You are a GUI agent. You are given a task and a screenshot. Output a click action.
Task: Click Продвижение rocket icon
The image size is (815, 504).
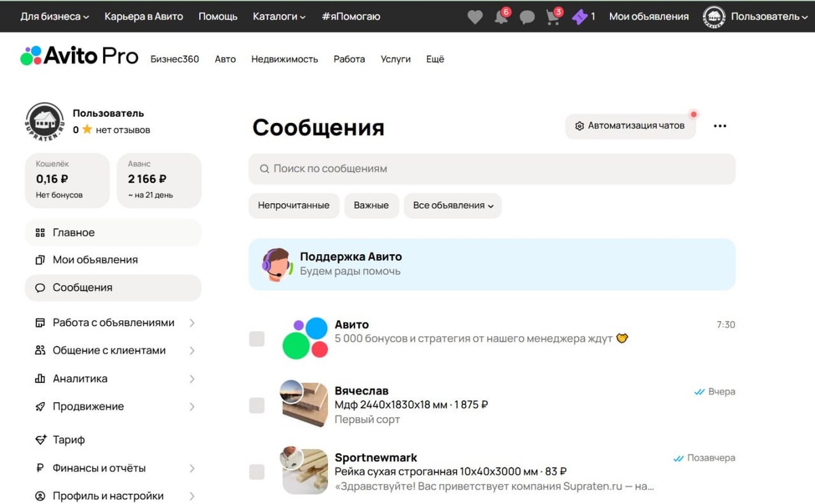pos(40,406)
